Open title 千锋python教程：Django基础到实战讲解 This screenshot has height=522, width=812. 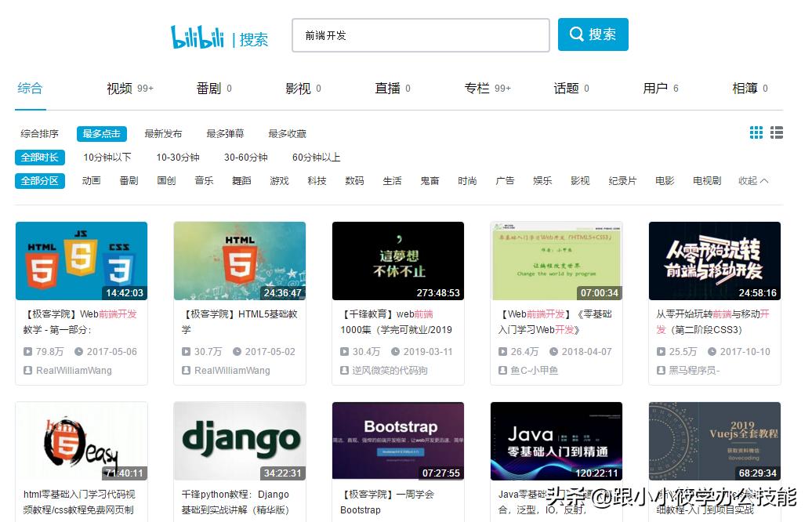(x=236, y=502)
